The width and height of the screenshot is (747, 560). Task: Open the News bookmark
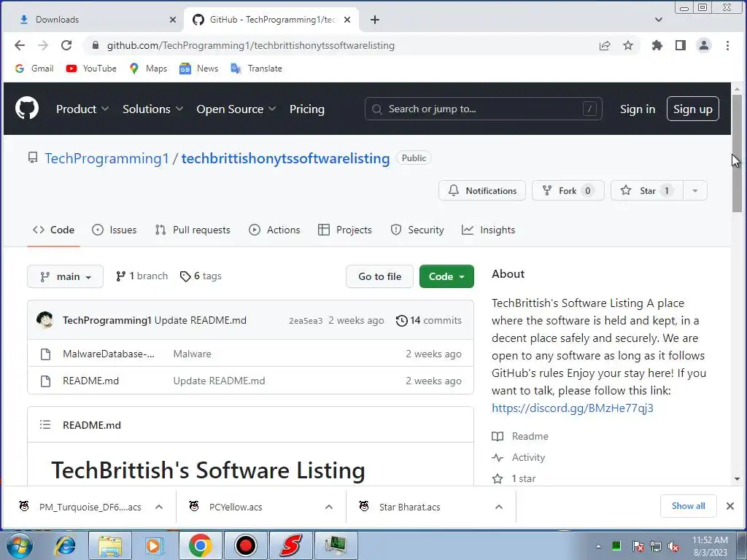coord(198,68)
